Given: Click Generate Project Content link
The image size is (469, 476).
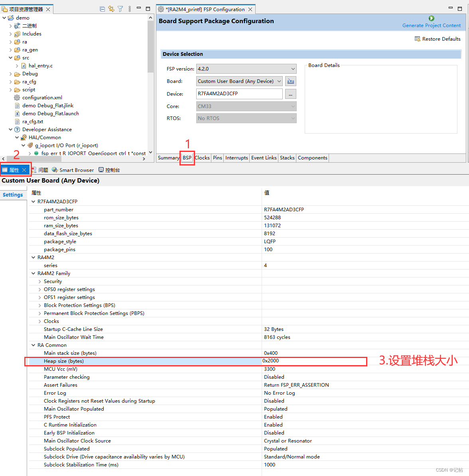Looking at the screenshot, I should coord(432,26).
